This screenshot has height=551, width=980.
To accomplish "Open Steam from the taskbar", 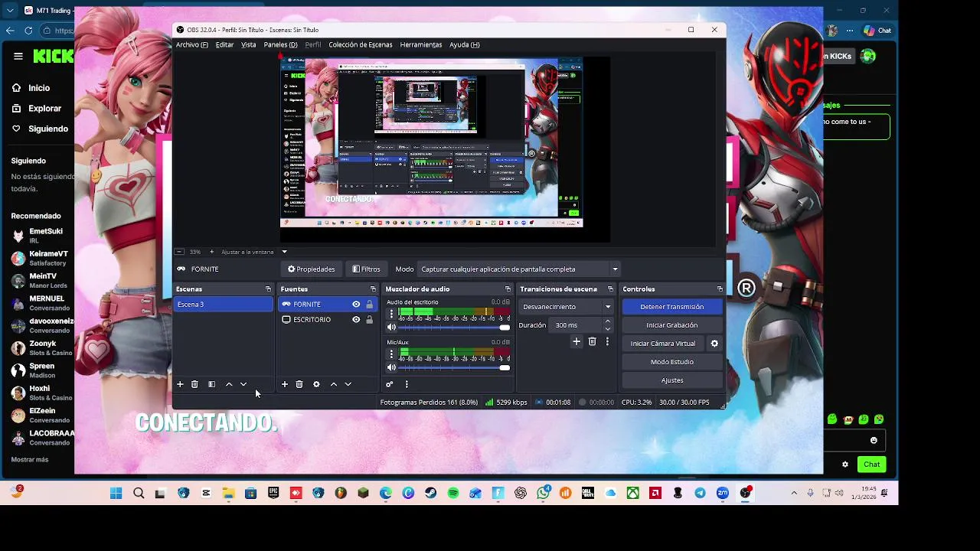I will (x=430, y=494).
